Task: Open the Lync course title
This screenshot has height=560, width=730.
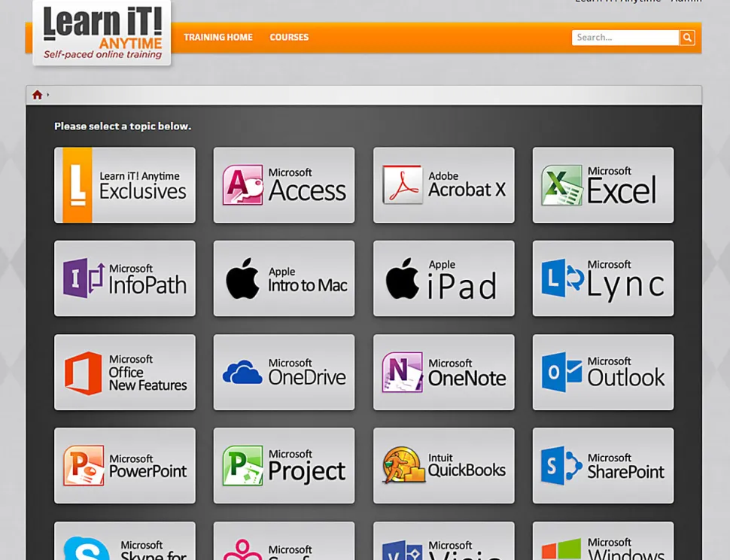Action: pyautogui.click(x=625, y=285)
